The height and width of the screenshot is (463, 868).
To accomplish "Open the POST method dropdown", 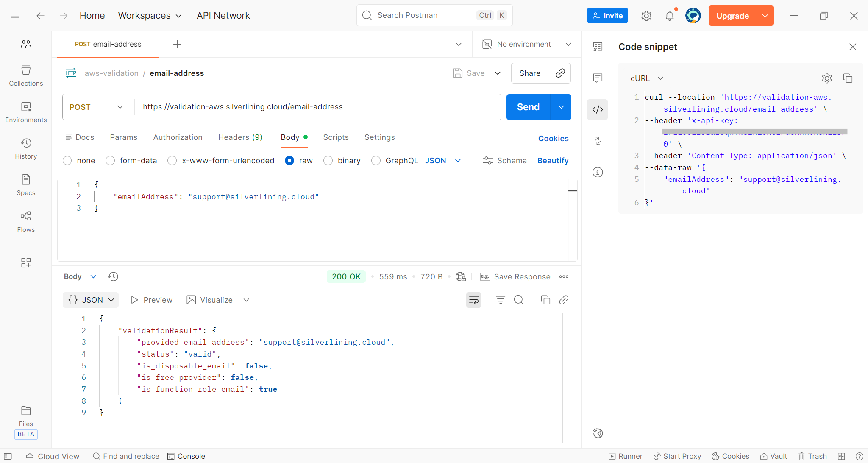I will pos(97,107).
